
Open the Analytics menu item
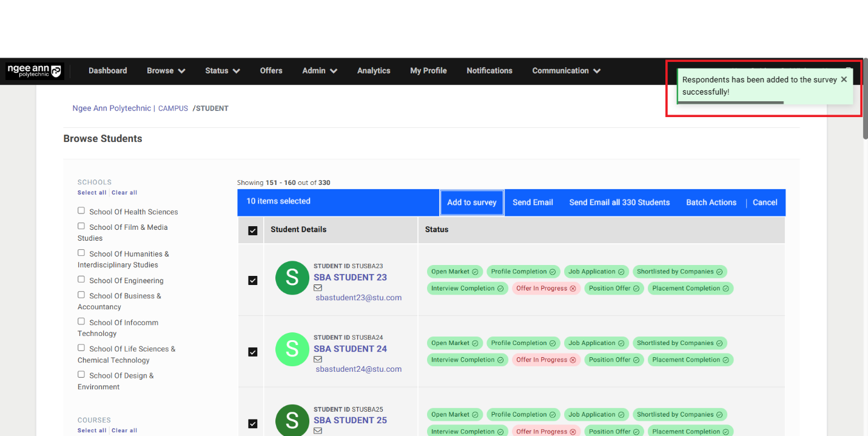tap(374, 71)
